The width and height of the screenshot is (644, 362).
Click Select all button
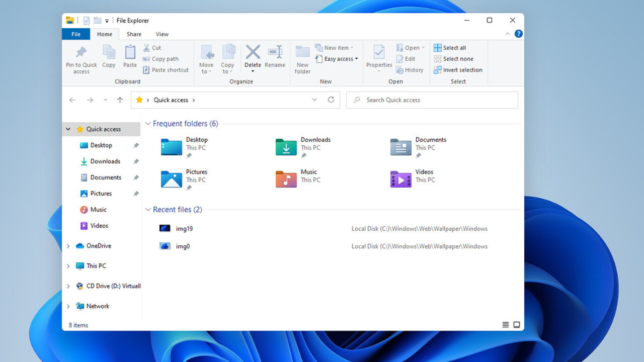(450, 48)
